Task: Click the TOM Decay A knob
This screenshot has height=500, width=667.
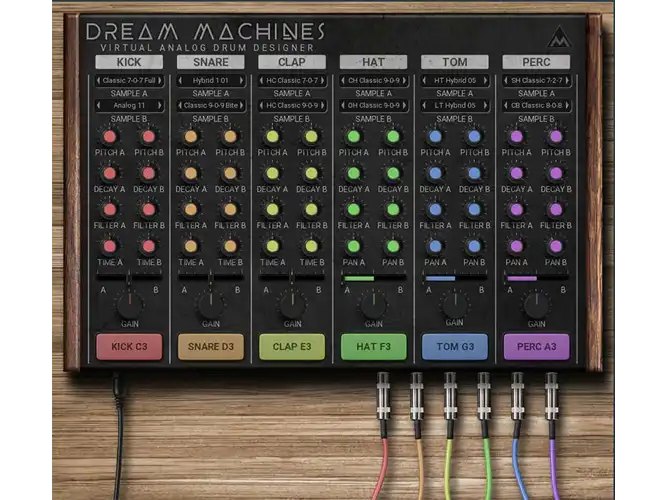Action: (x=435, y=173)
